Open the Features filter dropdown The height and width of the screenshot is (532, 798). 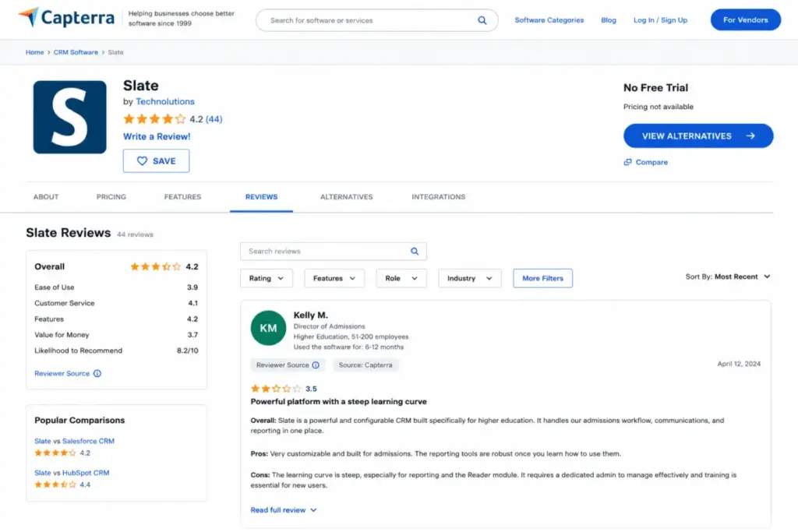(334, 278)
